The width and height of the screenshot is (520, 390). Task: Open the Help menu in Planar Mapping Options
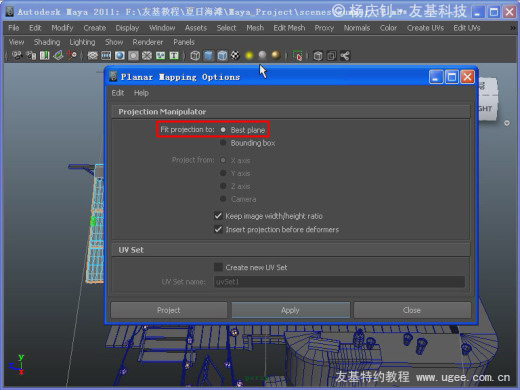141,93
